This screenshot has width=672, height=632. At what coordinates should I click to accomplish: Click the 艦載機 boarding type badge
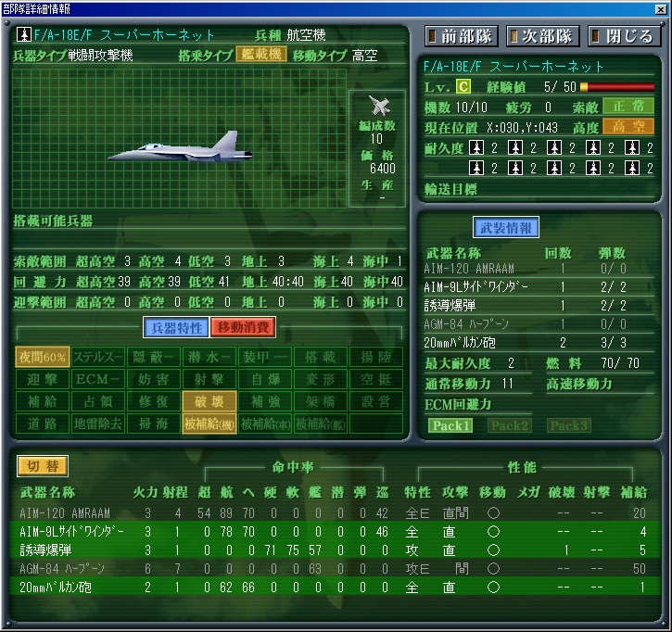(261, 55)
